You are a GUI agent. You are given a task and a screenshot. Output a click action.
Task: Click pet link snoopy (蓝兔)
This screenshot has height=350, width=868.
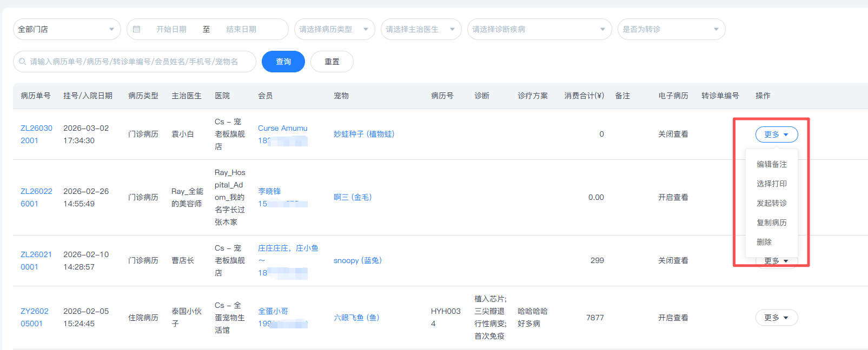click(x=357, y=260)
